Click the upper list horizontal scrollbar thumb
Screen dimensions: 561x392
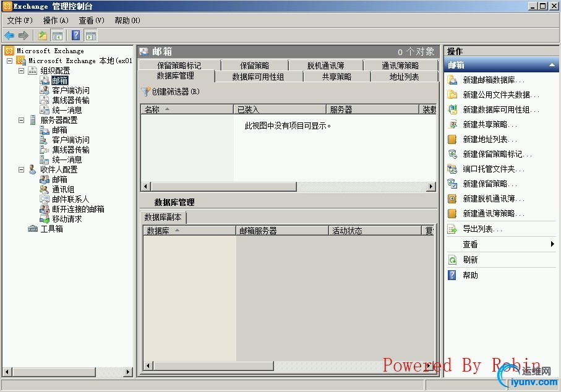pos(224,186)
